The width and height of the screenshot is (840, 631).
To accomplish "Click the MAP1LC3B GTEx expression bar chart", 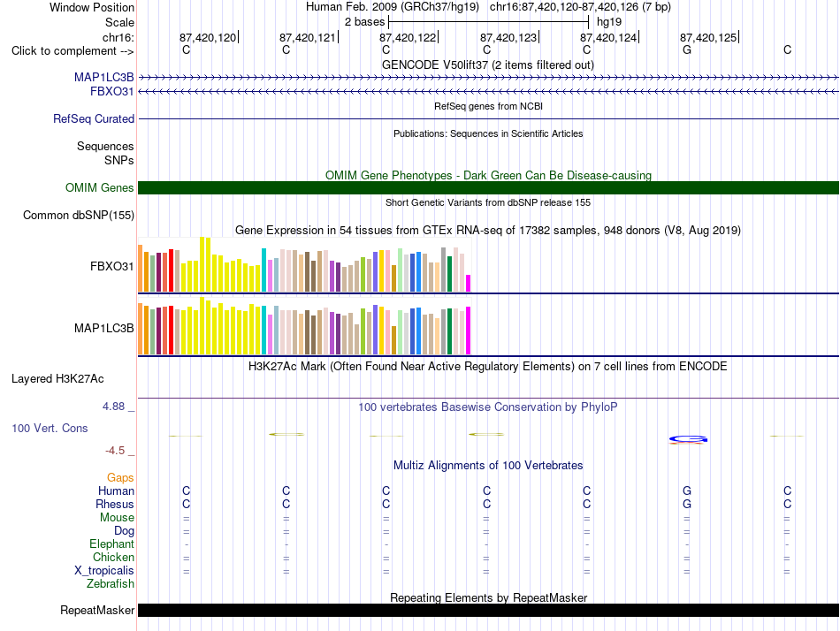I will click(304, 326).
